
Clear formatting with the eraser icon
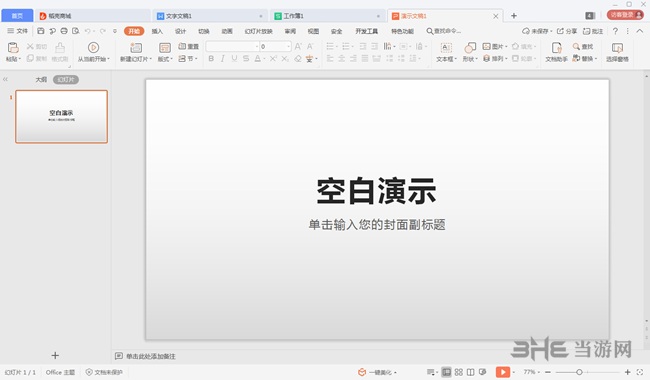point(298,59)
